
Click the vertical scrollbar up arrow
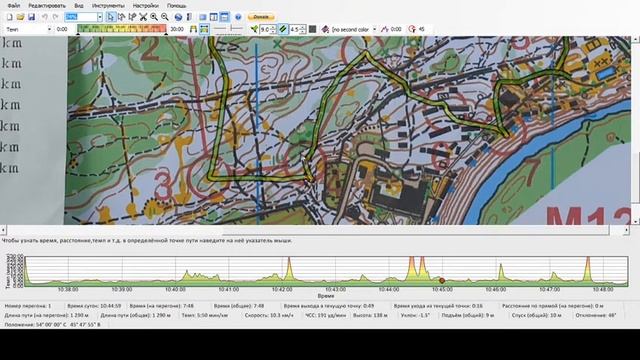(x=636, y=40)
